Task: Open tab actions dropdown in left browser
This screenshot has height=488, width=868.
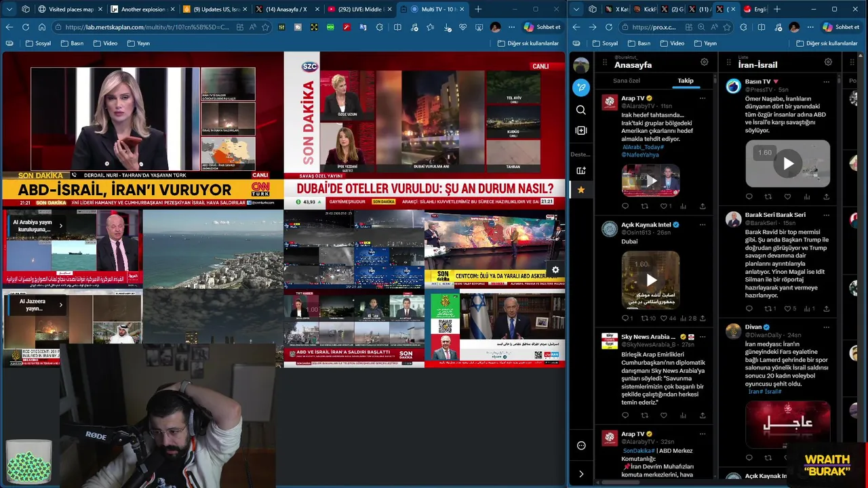Action: click(x=9, y=9)
